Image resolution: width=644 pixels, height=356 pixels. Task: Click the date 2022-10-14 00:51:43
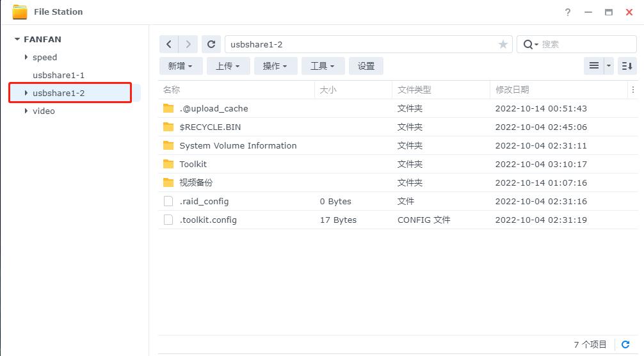coord(541,108)
